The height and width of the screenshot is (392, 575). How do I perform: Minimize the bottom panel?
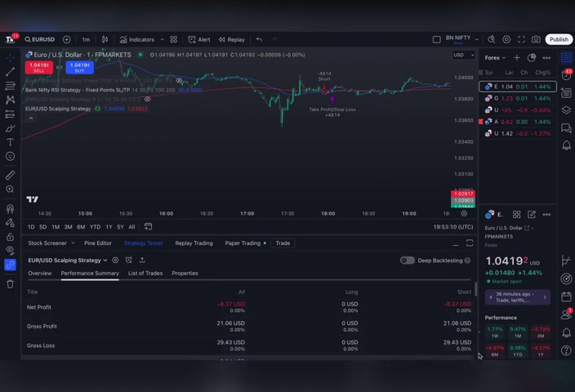pyautogui.click(x=456, y=243)
